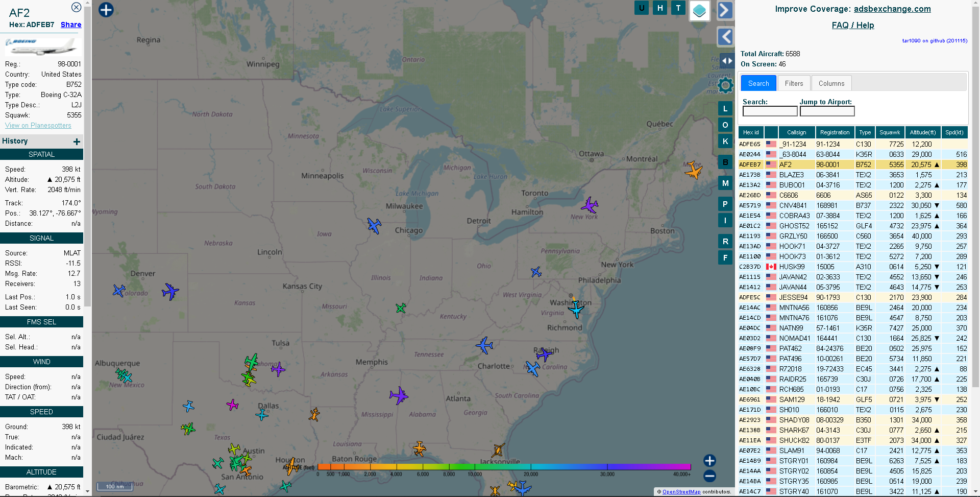This screenshot has height=497, width=980.
Task: Toggle the T map button
Action: (x=678, y=8)
